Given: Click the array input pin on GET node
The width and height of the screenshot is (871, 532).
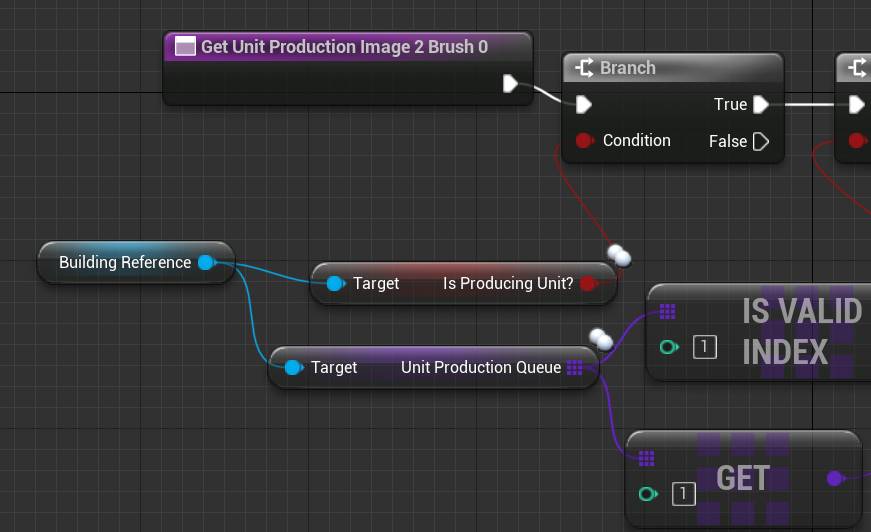Looking at the screenshot, I should click(646, 458).
